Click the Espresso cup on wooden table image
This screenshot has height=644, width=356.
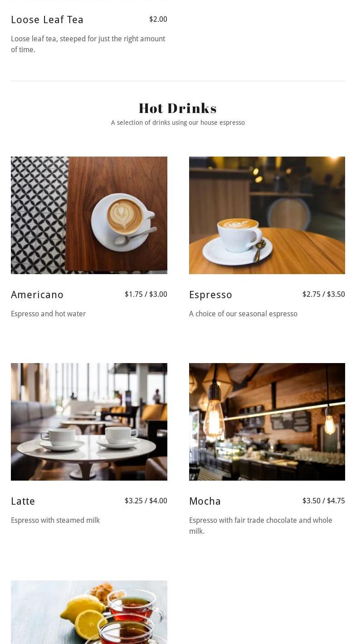[267, 215]
